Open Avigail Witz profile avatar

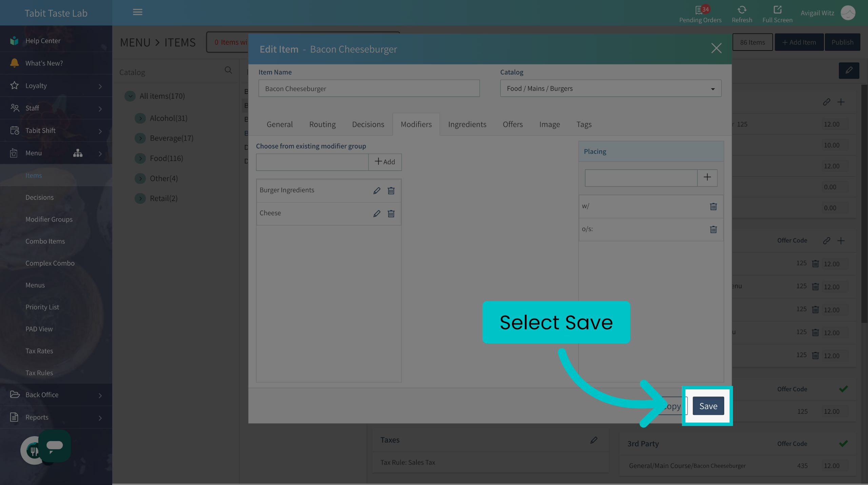coord(848,13)
